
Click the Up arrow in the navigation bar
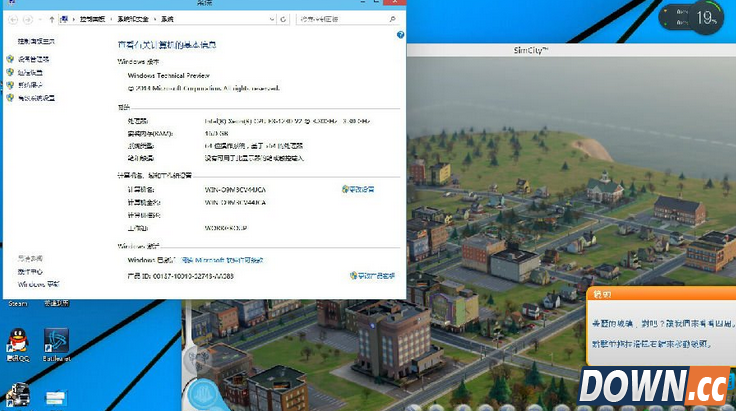pos(52,19)
